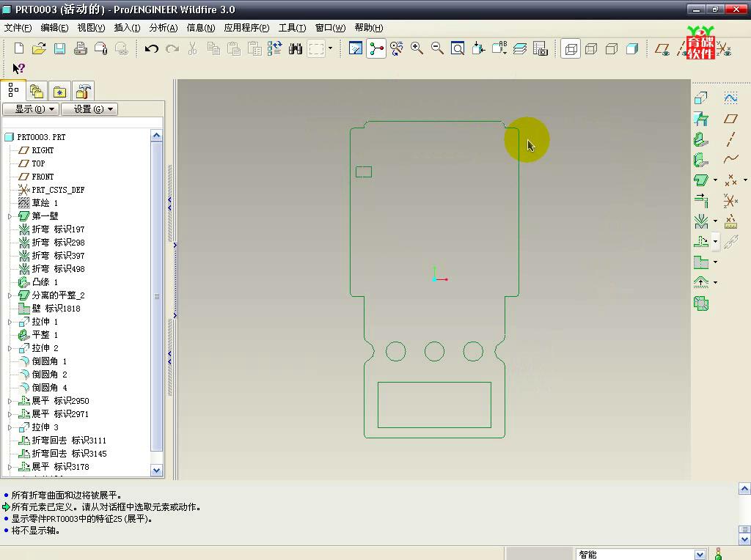The height and width of the screenshot is (560, 751).
Task: Open an existing file via the folder icon
Action: [39, 48]
